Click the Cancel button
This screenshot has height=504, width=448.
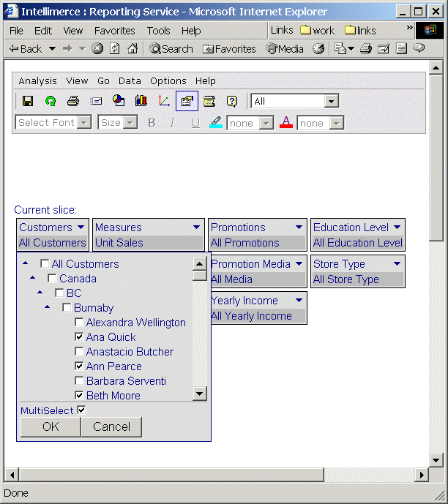pyautogui.click(x=111, y=427)
